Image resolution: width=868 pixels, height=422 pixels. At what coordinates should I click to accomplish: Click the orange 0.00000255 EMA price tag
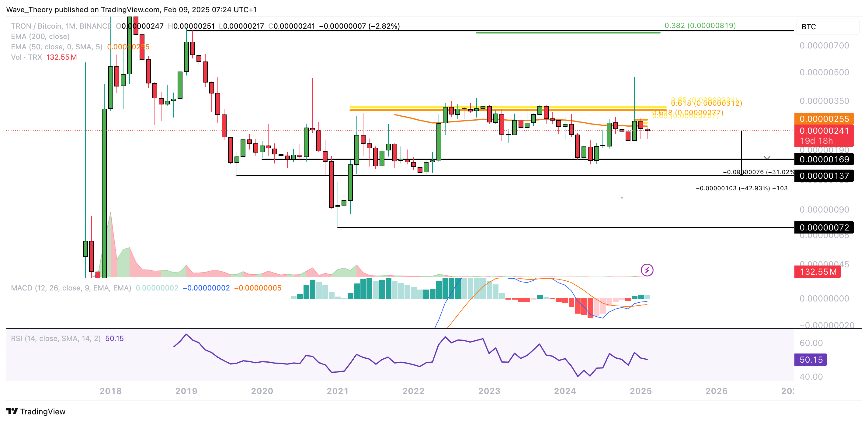[824, 119]
